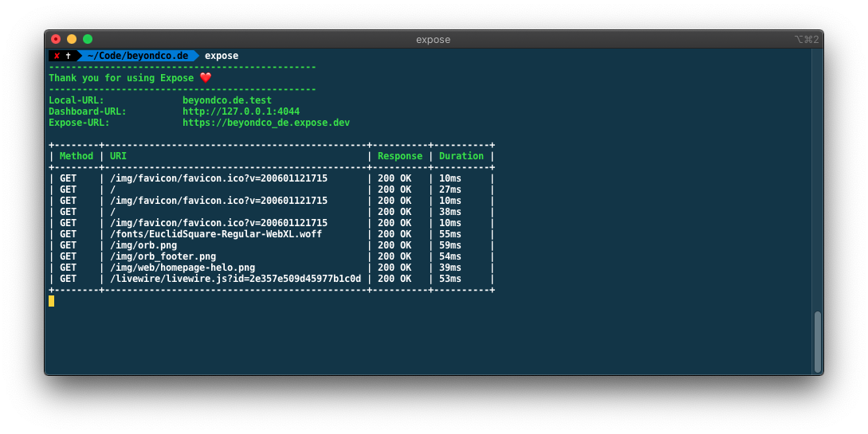The height and width of the screenshot is (434, 868).
Task: Click the dagger symbol in the prompt
Action: tap(69, 56)
